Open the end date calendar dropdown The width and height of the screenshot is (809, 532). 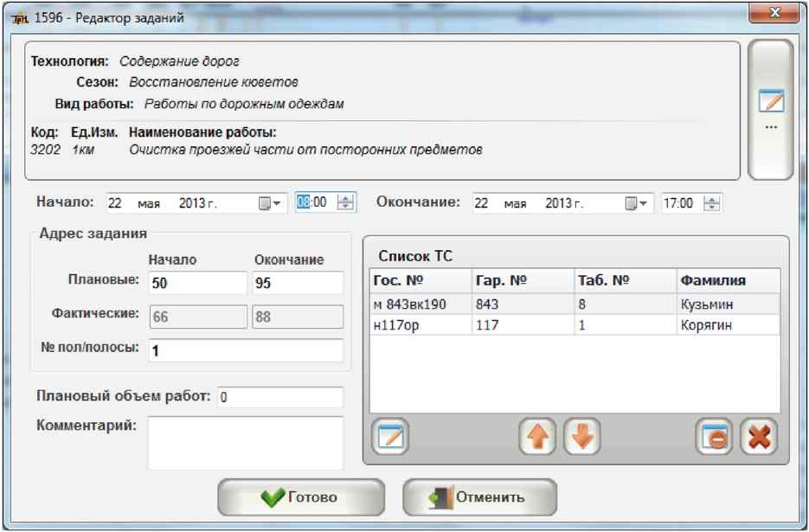636,203
